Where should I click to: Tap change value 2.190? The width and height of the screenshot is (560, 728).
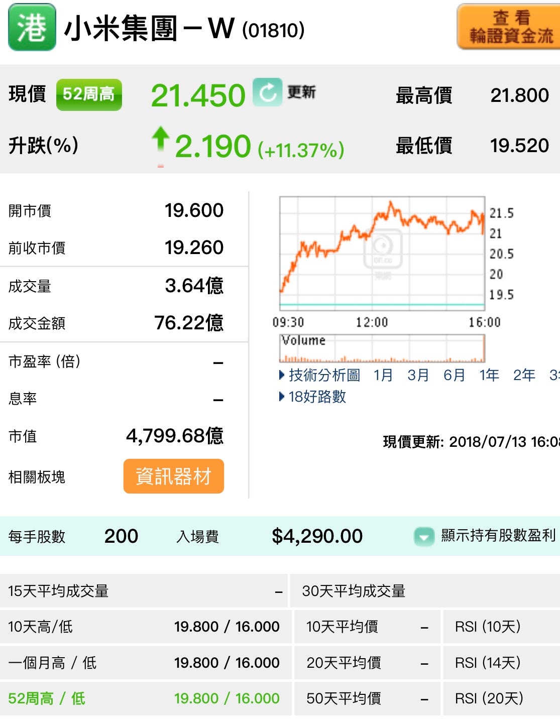pos(213,146)
